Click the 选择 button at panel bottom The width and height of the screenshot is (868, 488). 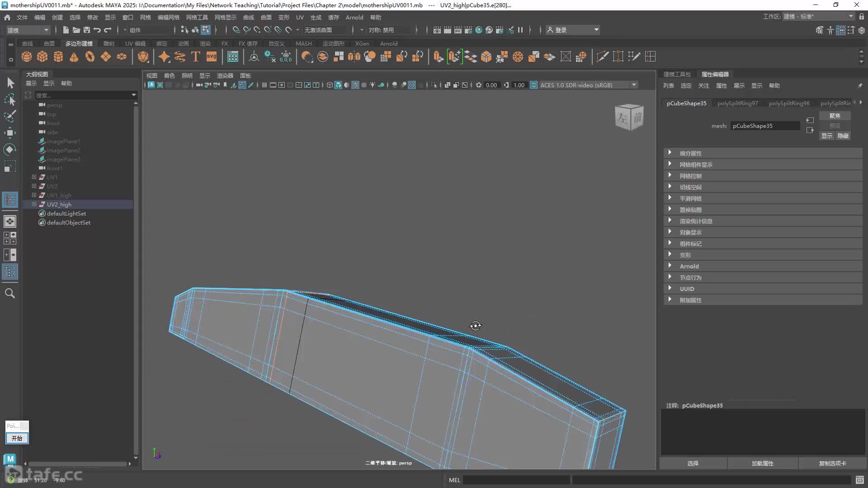[693, 463]
